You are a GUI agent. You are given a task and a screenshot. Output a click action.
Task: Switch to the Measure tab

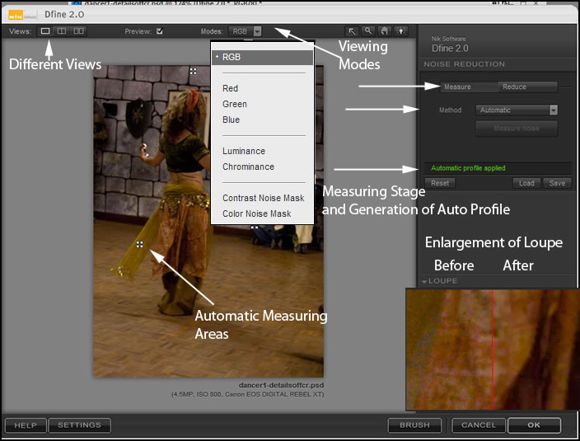click(469, 87)
